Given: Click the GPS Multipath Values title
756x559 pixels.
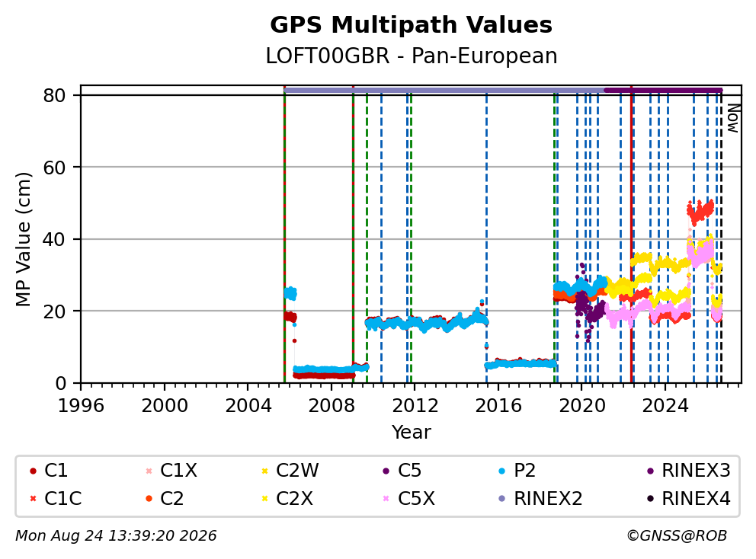Looking at the screenshot, I should pyautogui.click(x=411, y=24).
